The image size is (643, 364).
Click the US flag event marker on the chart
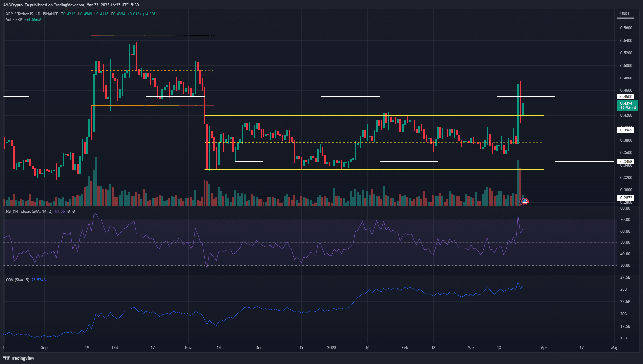(x=525, y=202)
